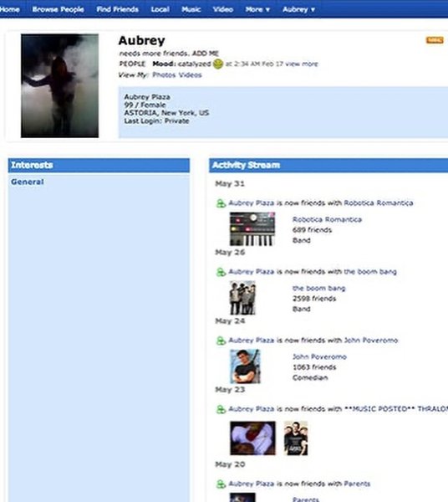Open Local in the navigation bar
This screenshot has width=448, height=502.
(160, 9)
